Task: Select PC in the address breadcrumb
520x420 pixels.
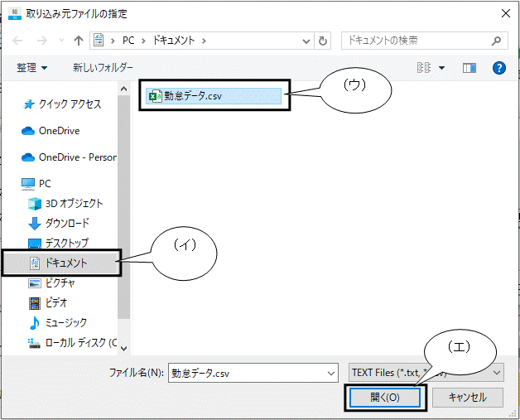Action: point(128,41)
